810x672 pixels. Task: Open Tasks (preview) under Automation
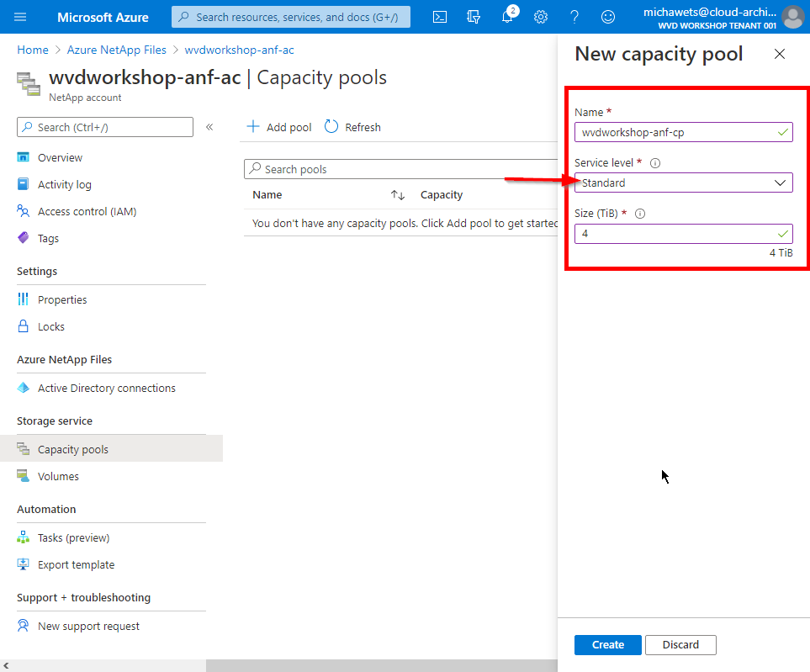(x=73, y=537)
